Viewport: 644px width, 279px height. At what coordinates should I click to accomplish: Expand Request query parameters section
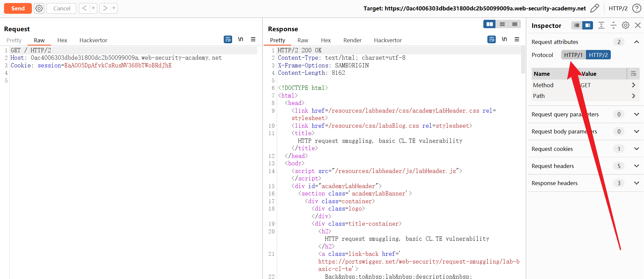[636, 114]
